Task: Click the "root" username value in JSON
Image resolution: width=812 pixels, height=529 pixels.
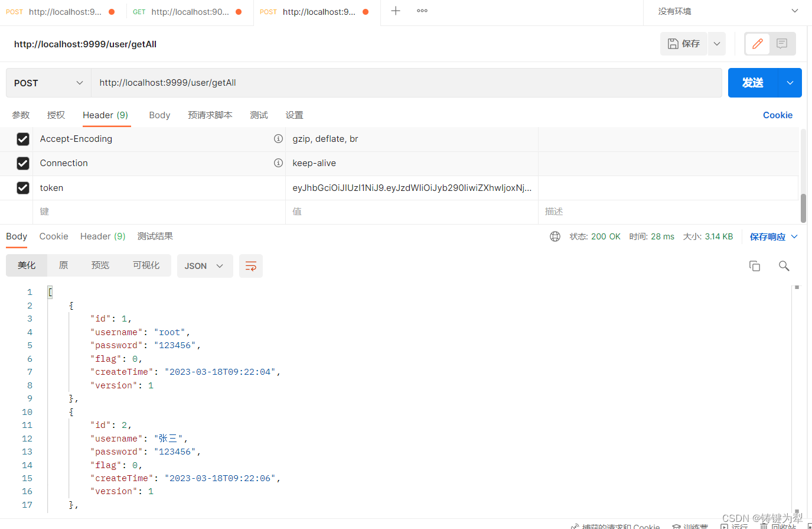Action: [169, 332]
